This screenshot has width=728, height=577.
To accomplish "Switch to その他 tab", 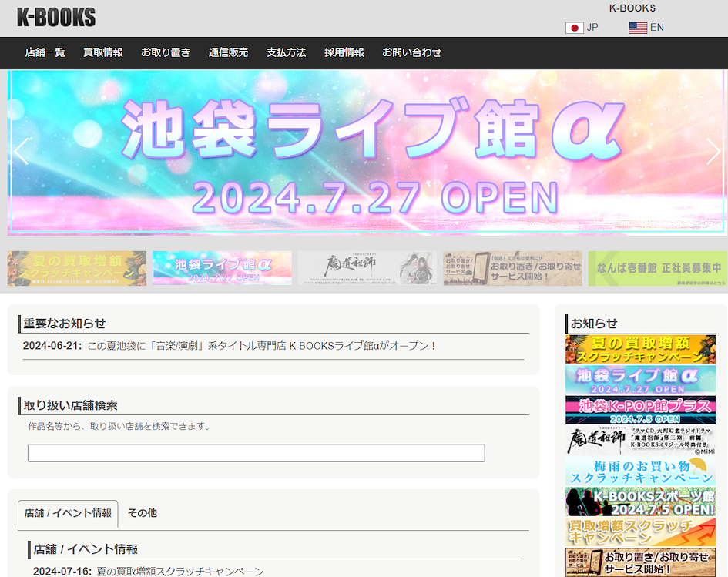I will pos(143,513).
